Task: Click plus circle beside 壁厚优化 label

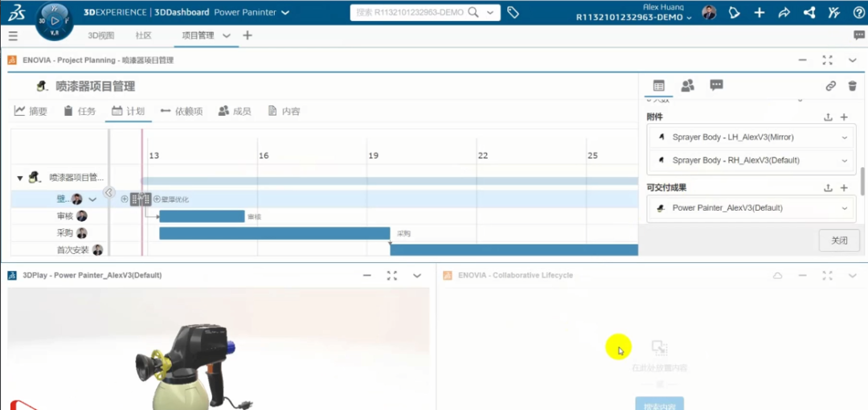Action: (157, 199)
